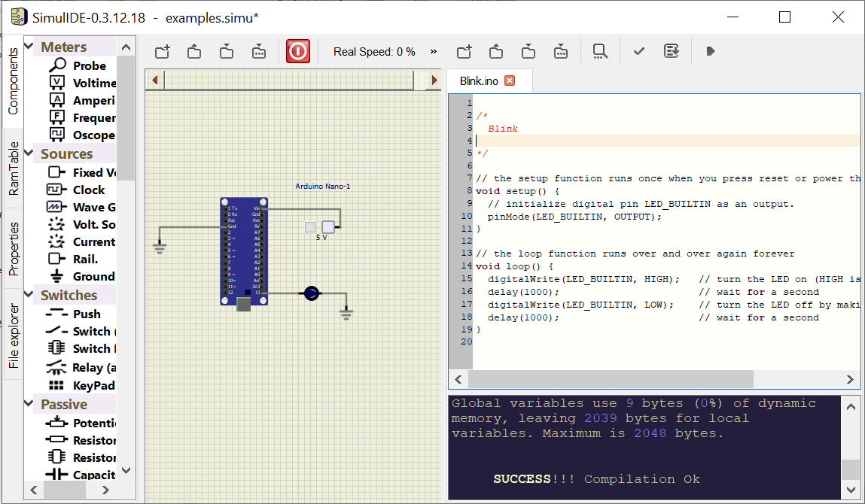Select the Frequencimeter component
This screenshot has height=504, width=865.
[81, 117]
